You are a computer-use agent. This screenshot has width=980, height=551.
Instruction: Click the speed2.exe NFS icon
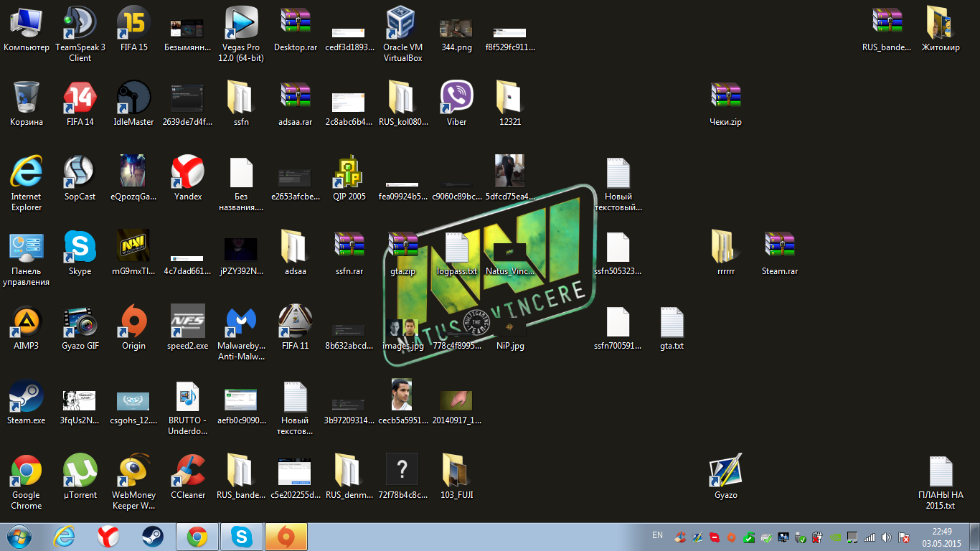(x=188, y=327)
